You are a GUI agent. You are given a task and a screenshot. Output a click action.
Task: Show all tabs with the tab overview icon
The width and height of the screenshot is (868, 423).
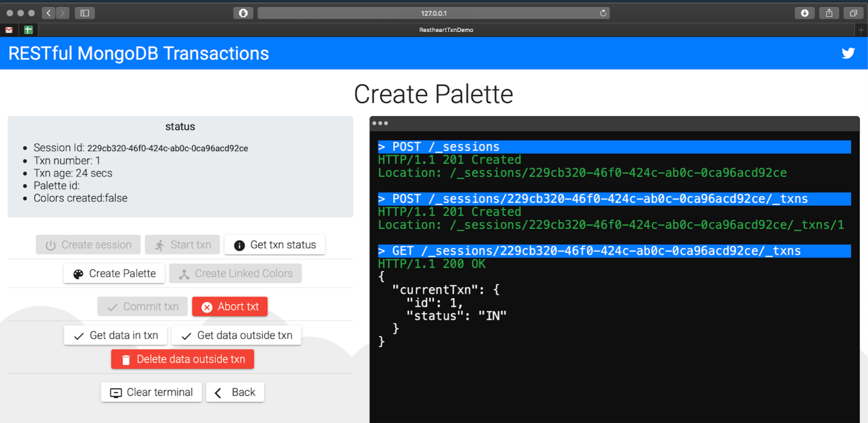point(854,13)
